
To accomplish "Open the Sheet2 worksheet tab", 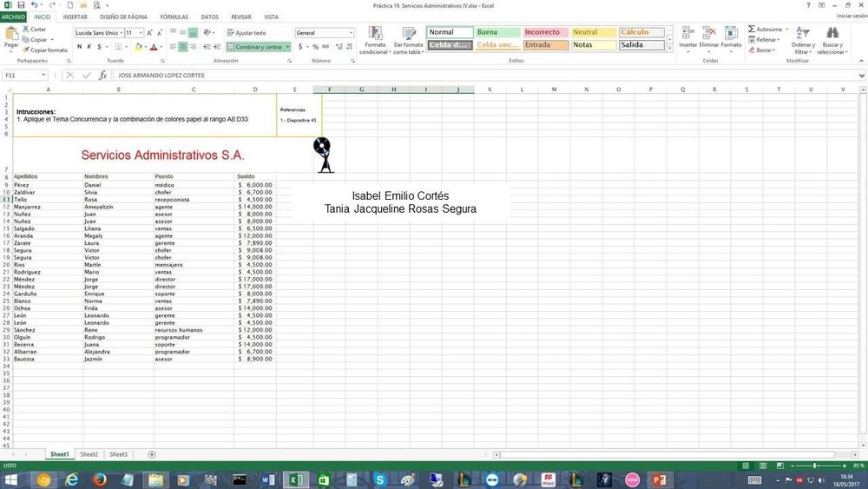I will 89,454.
